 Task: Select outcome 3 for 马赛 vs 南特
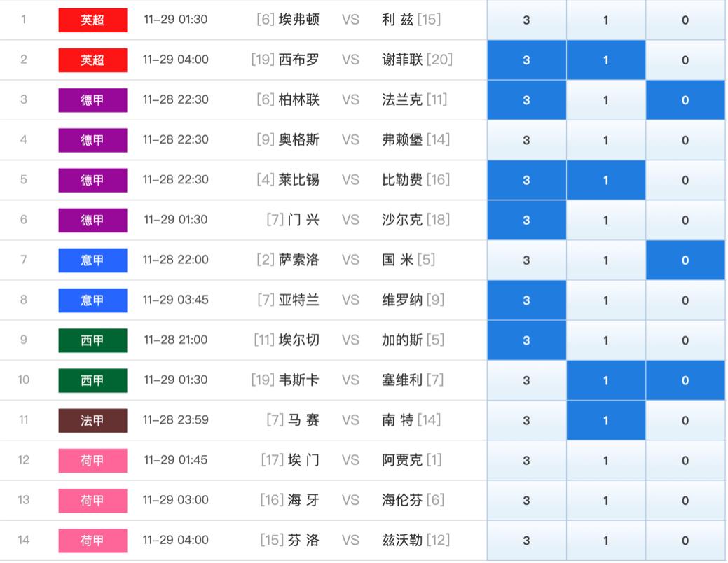pyautogui.click(x=526, y=421)
